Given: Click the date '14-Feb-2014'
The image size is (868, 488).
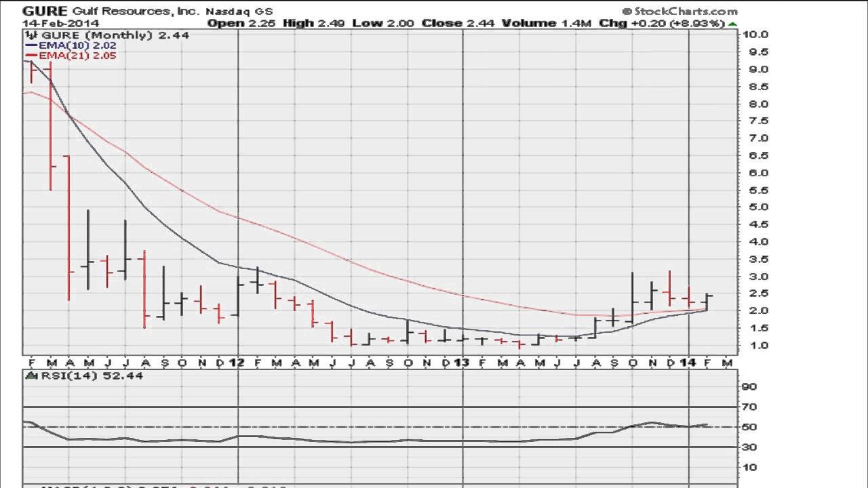Looking at the screenshot, I should 60,23.
